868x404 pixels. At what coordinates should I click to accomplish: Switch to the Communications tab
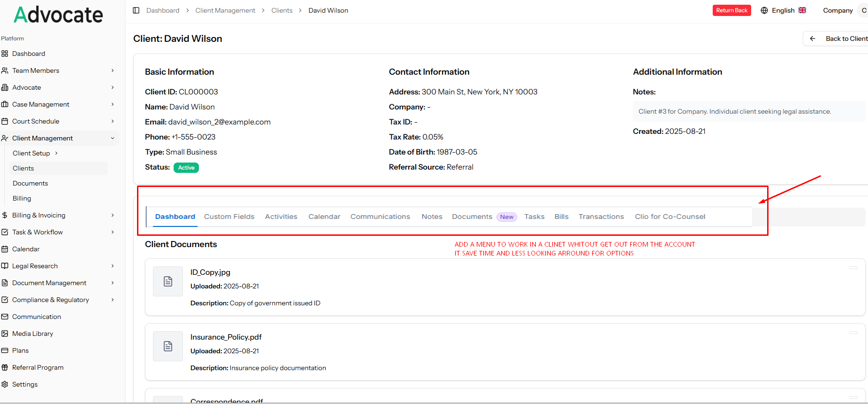tap(380, 217)
